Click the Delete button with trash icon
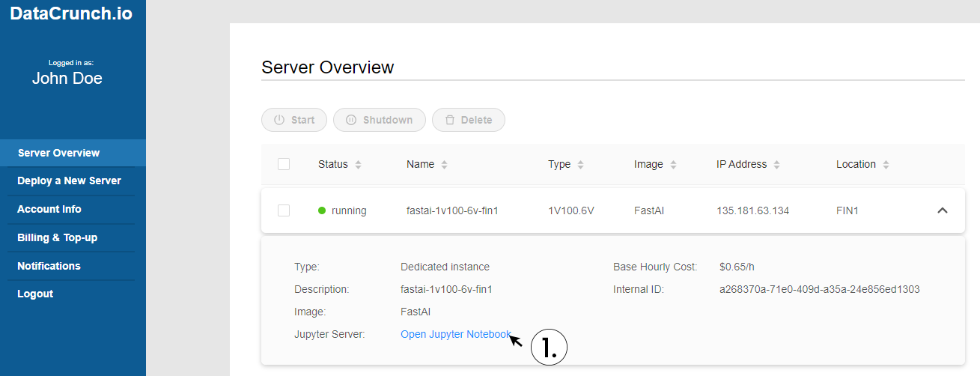Viewport: 980px width, 376px height. pyautogui.click(x=469, y=120)
